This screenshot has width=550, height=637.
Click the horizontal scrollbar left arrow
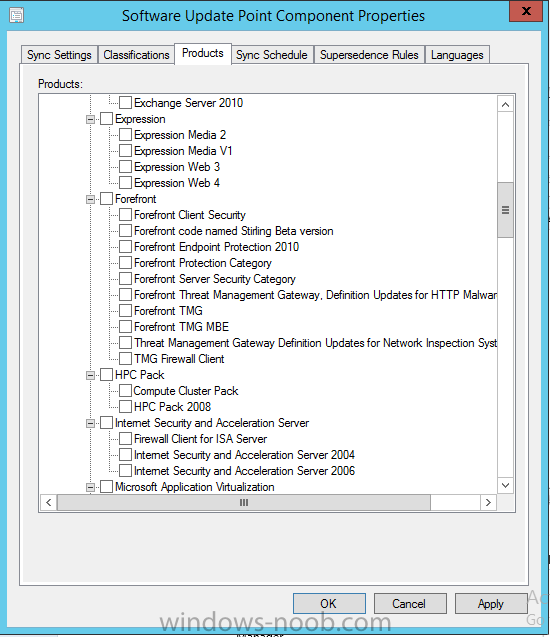[x=49, y=503]
